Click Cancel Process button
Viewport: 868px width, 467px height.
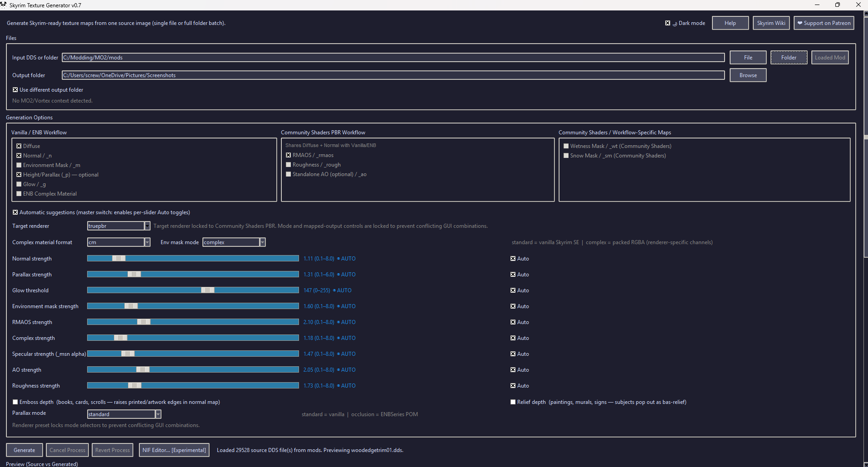(x=67, y=450)
